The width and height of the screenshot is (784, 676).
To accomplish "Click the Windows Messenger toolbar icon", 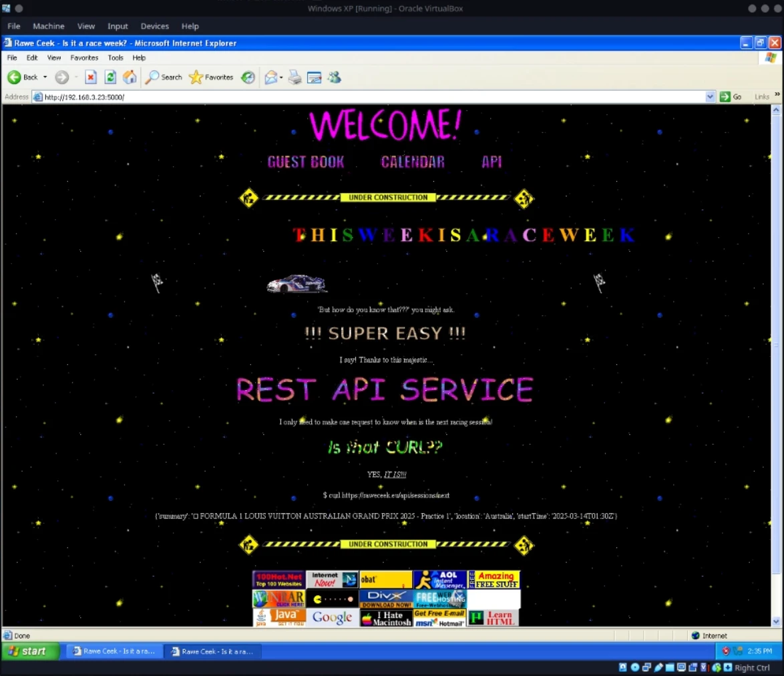I will coord(334,77).
